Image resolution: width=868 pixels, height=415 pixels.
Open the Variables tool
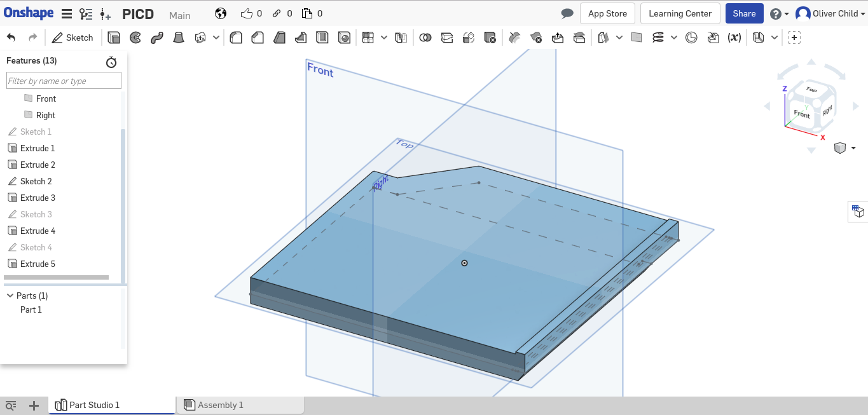[734, 37]
